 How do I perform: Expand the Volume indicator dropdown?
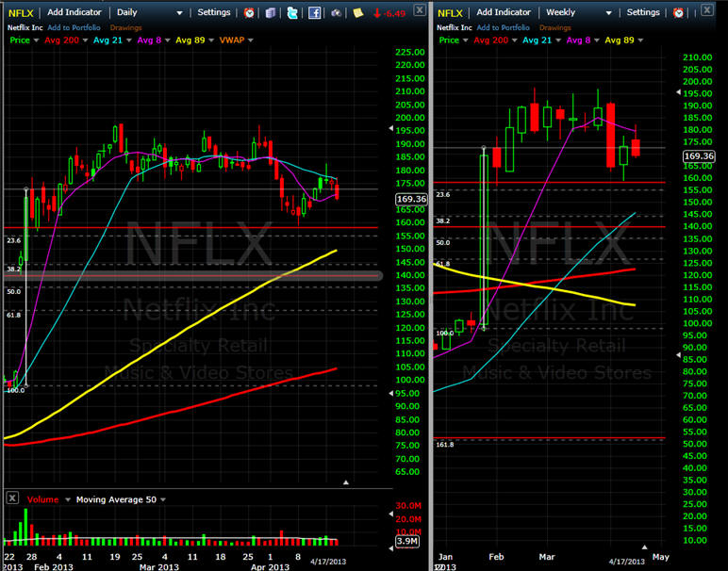pos(68,500)
